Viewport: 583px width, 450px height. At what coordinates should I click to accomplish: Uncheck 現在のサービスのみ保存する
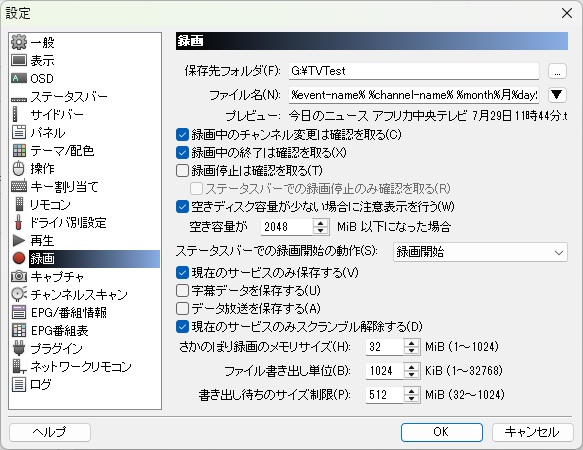[182, 273]
